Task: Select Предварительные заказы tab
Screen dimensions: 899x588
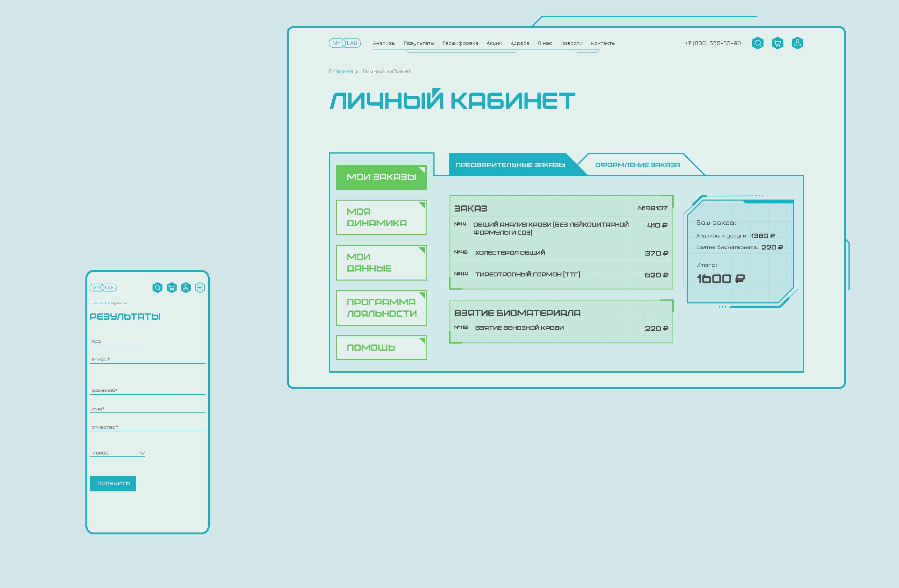Action: 510,165
